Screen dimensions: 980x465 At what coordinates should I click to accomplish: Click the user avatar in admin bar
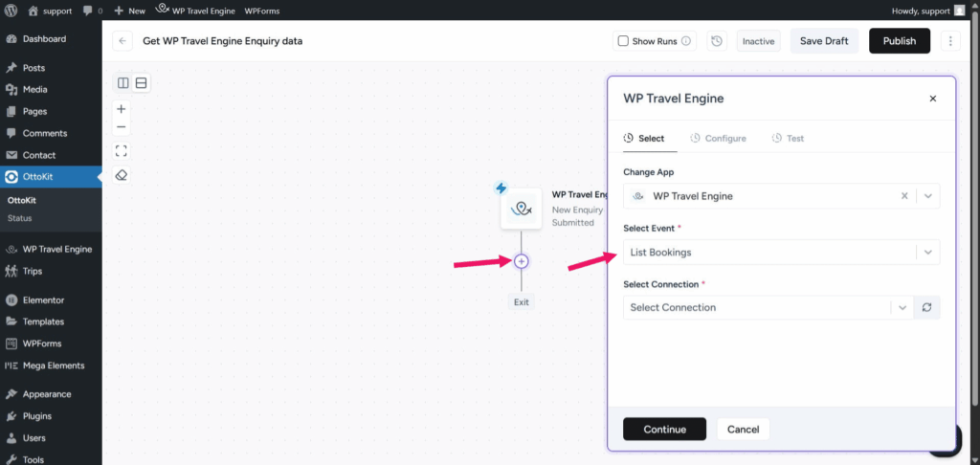(x=959, y=11)
